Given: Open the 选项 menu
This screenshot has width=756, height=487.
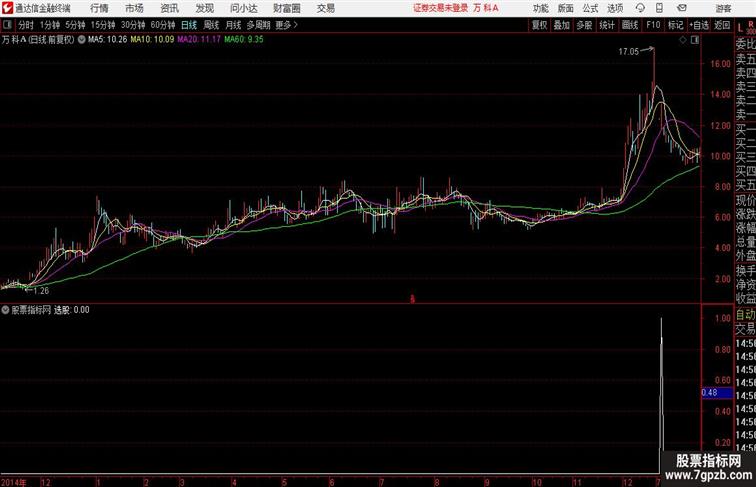Looking at the screenshot, I should tap(615, 8).
